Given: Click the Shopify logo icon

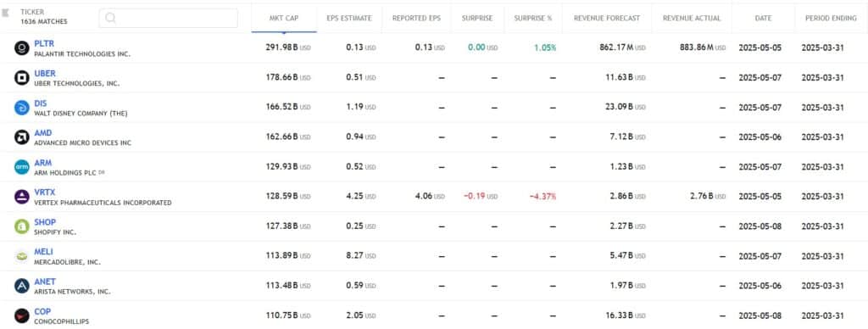Looking at the screenshot, I should tap(21, 226).
